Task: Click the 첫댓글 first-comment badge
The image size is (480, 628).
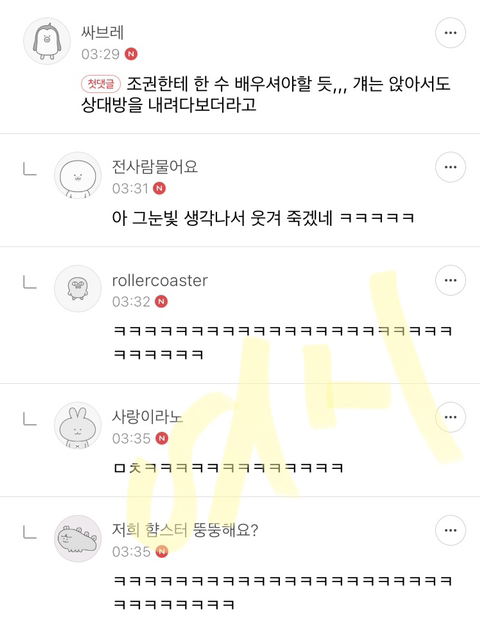Action: pos(101,84)
